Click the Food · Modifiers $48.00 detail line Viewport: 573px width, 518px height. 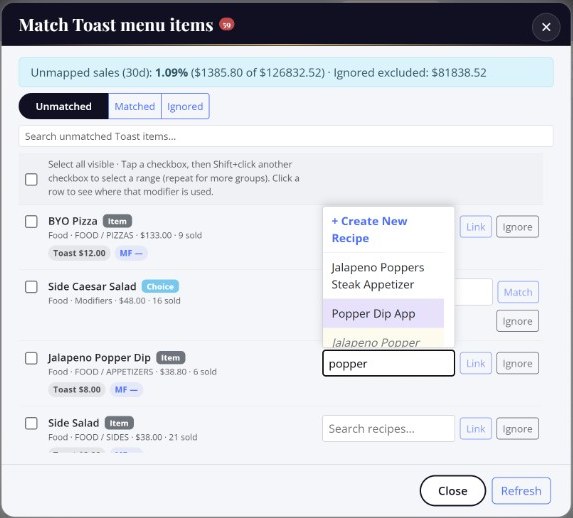[114, 301]
